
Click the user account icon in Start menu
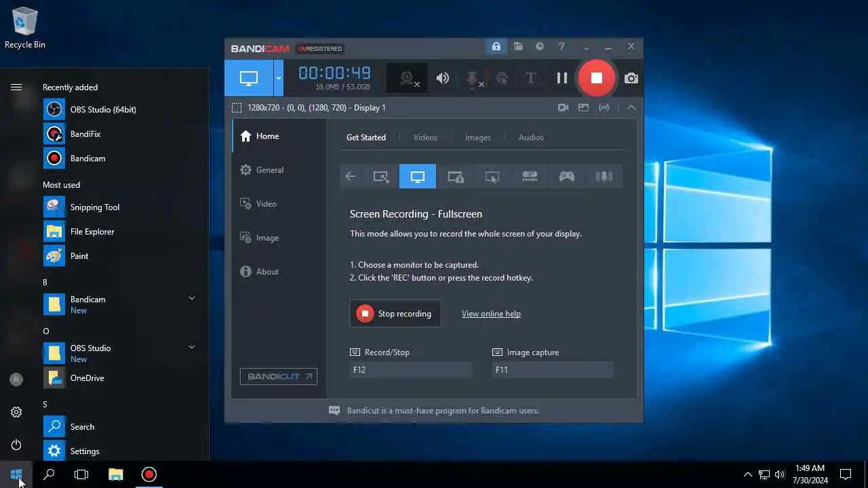[x=16, y=380]
